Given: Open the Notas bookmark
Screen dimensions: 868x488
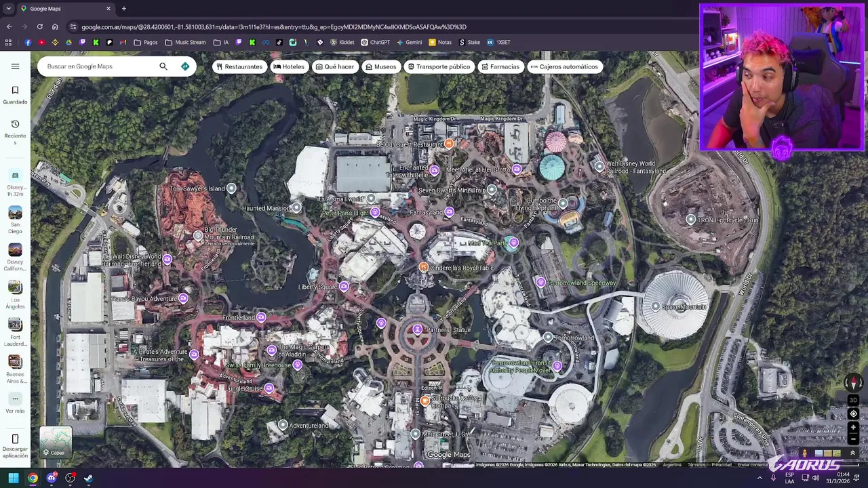Looking at the screenshot, I should pos(440,42).
